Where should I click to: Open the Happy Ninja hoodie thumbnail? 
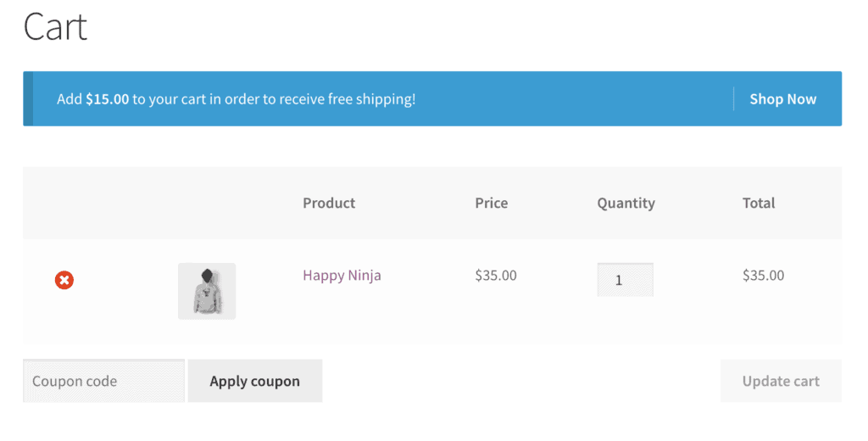pos(207,291)
